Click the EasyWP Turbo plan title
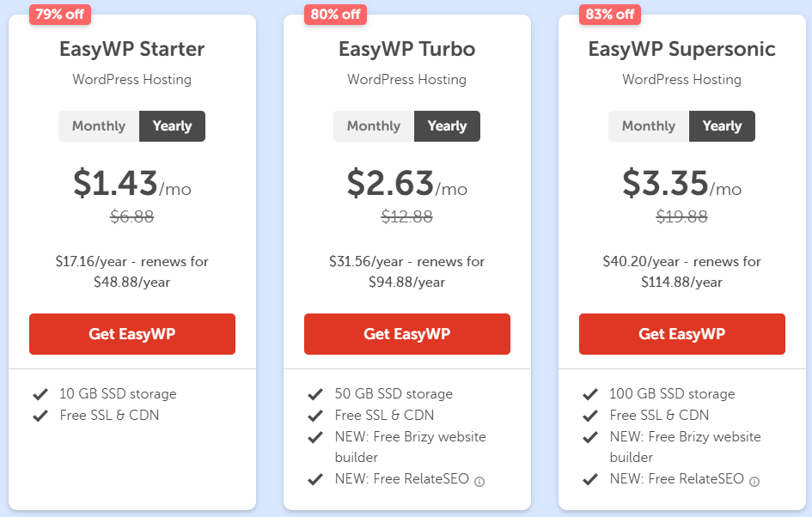The width and height of the screenshot is (812, 517). pyautogui.click(x=406, y=49)
